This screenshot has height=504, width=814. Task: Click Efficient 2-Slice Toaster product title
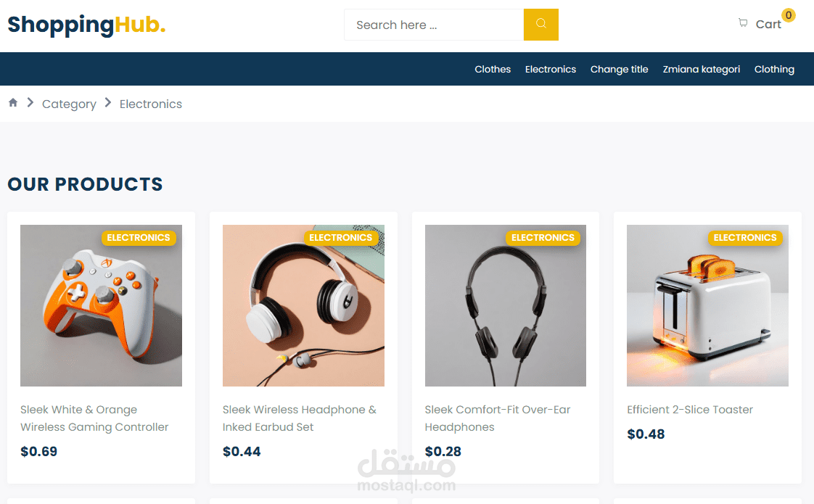(689, 410)
